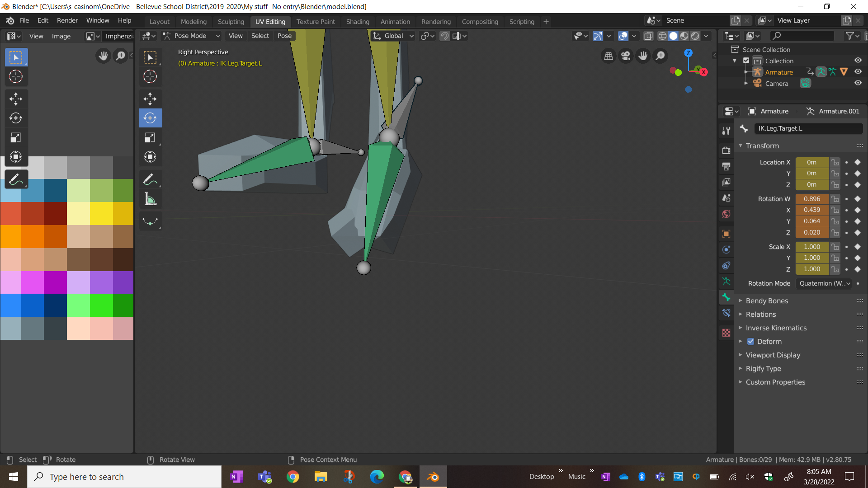Lock the Location X channel

835,162
